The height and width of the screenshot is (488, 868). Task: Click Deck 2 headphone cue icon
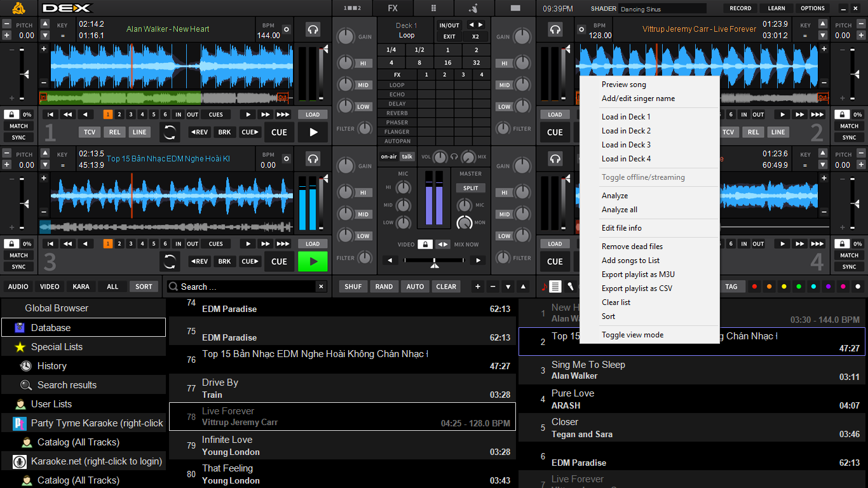pyautogui.click(x=555, y=29)
